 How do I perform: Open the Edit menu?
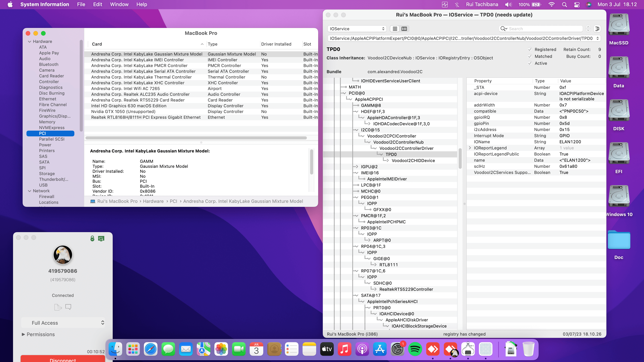[x=98, y=4]
